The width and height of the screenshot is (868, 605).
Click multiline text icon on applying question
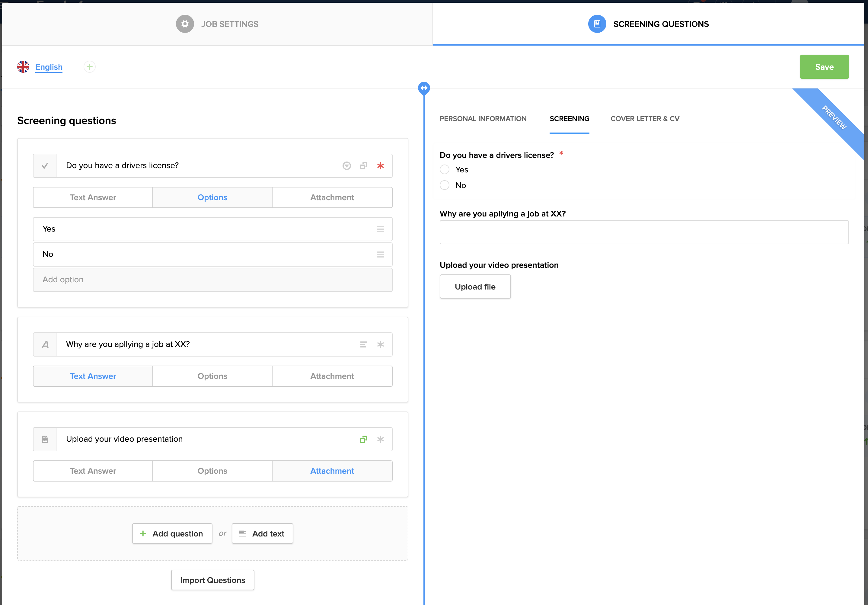[x=363, y=344]
